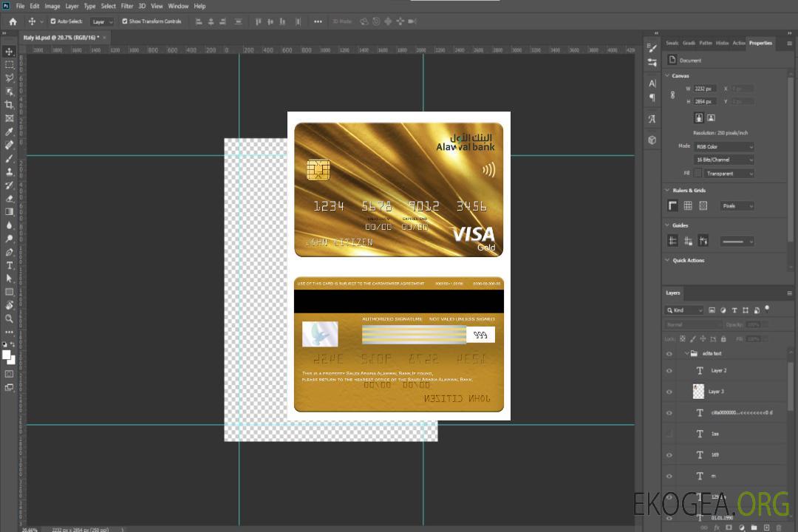The width and height of the screenshot is (798, 532).
Task: Collapse the Quick Actions section
Action: pyautogui.click(x=667, y=260)
